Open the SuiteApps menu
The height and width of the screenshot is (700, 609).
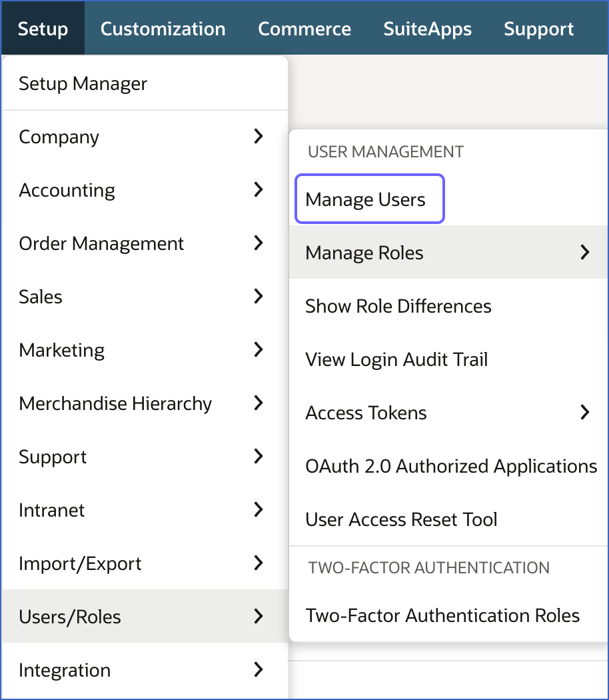427,28
